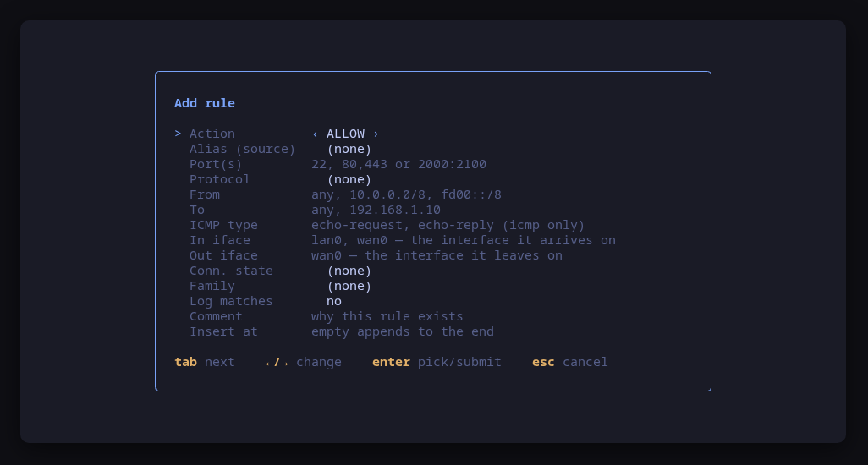This screenshot has width=868, height=465.
Task: Select the 'Protocol' row label
Action: pyautogui.click(x=220, y=180)
